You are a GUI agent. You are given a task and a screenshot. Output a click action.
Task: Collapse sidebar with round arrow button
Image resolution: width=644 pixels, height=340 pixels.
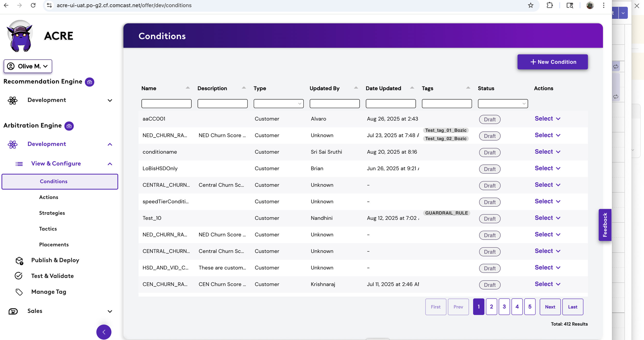pyautogui.click(x=104, y=332)
